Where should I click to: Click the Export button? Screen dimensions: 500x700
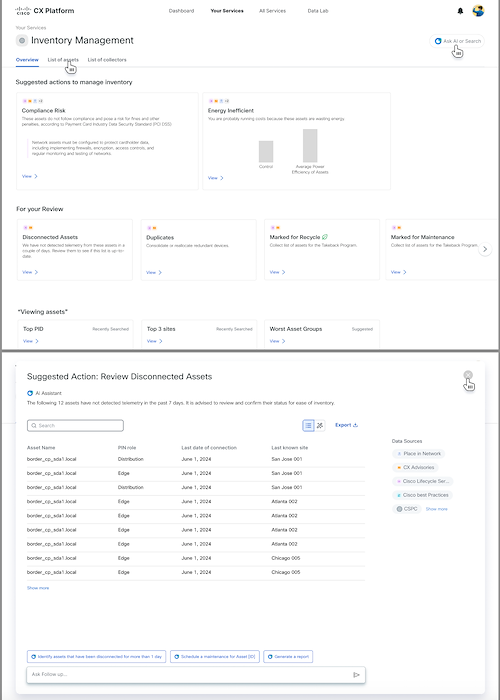click(346, 425)
